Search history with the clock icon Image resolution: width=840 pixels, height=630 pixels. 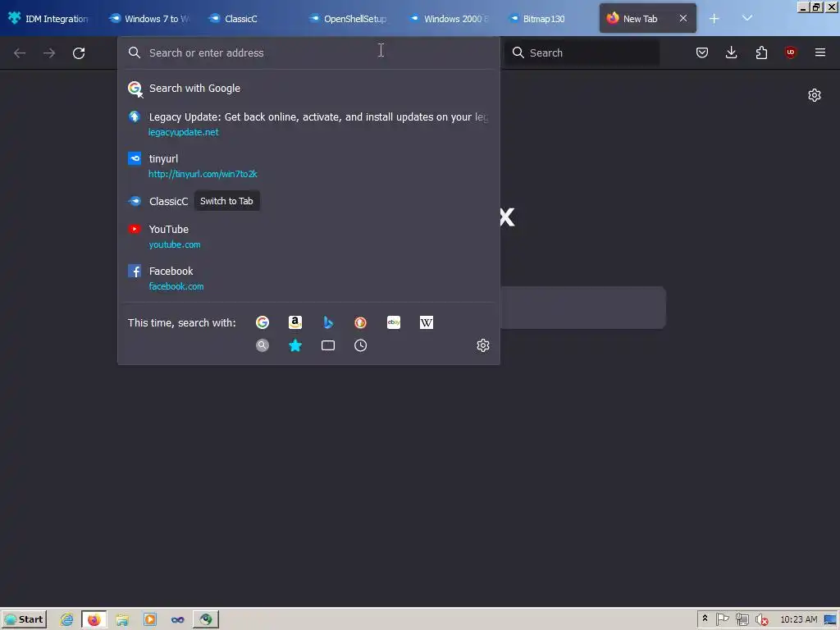[x=361, y=345]
